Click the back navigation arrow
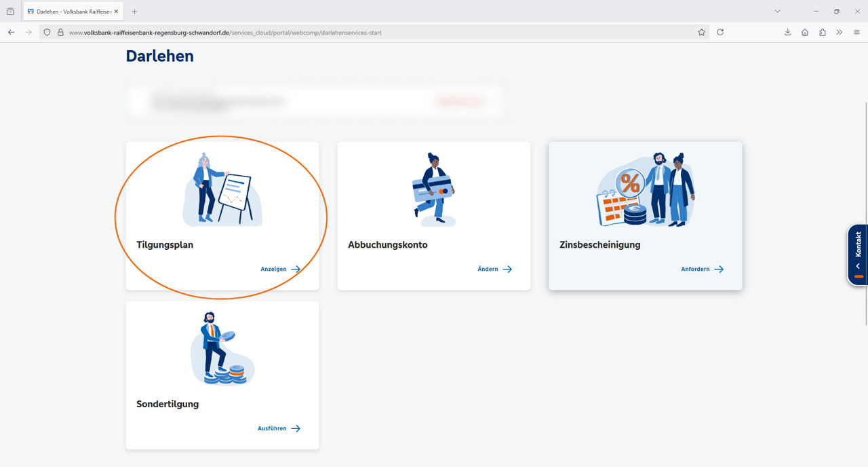The width and height of the screenshot is (868, 467). click(11, 32)
